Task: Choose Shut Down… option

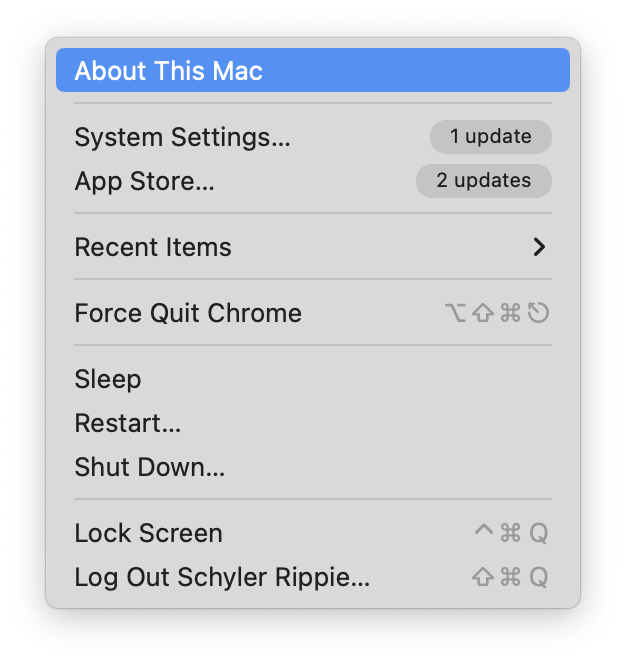Action: pyautogui.click(x=150, y=467)
